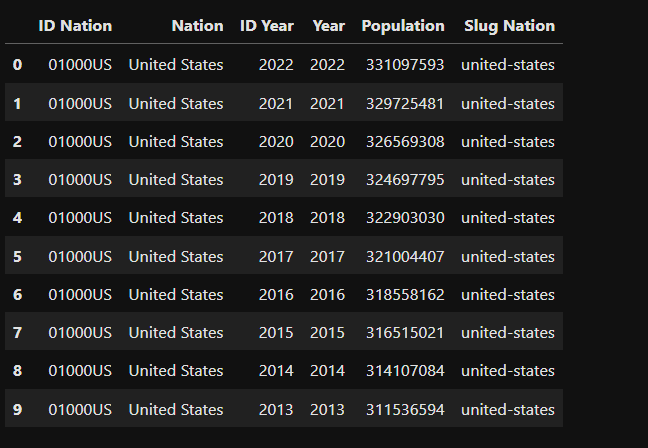Click row index 0
648x448 pixels.
pos(17,65)
